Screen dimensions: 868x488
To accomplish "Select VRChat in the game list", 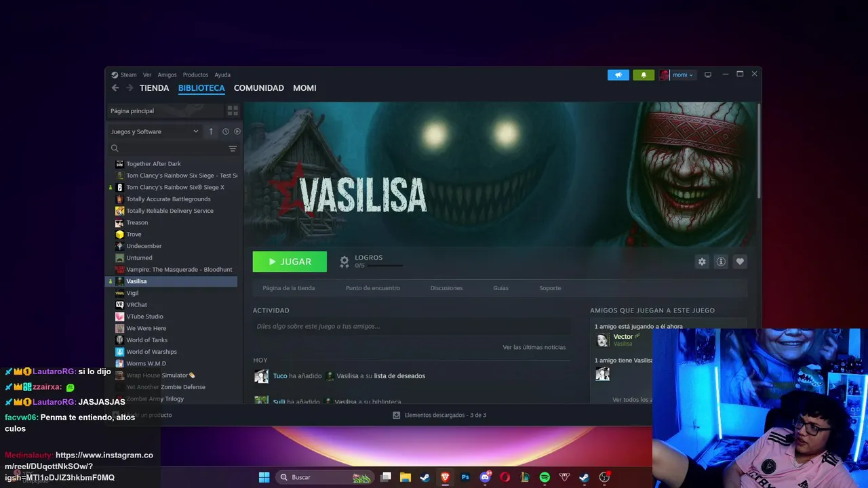I will point(173,305).
